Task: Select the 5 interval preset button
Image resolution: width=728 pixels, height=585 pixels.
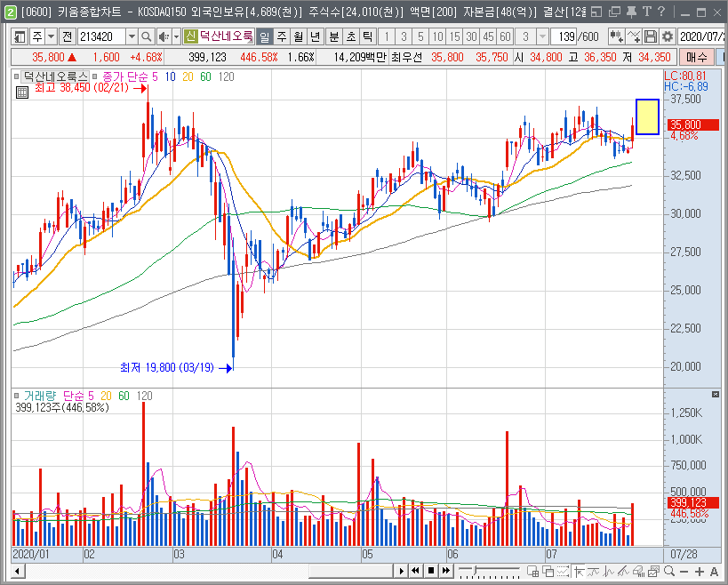Action: pyautogui.click(x=420, y=36)
